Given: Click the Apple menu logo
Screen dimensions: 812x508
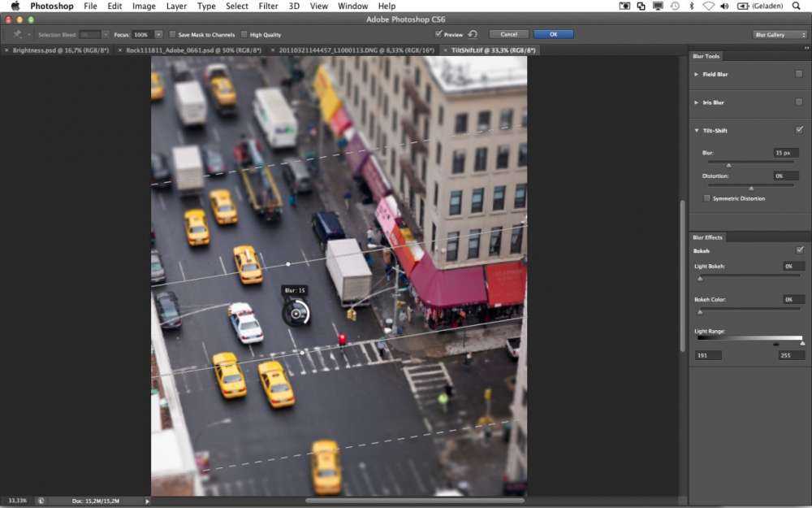Looking at the screenshot, I should [15, 7].
